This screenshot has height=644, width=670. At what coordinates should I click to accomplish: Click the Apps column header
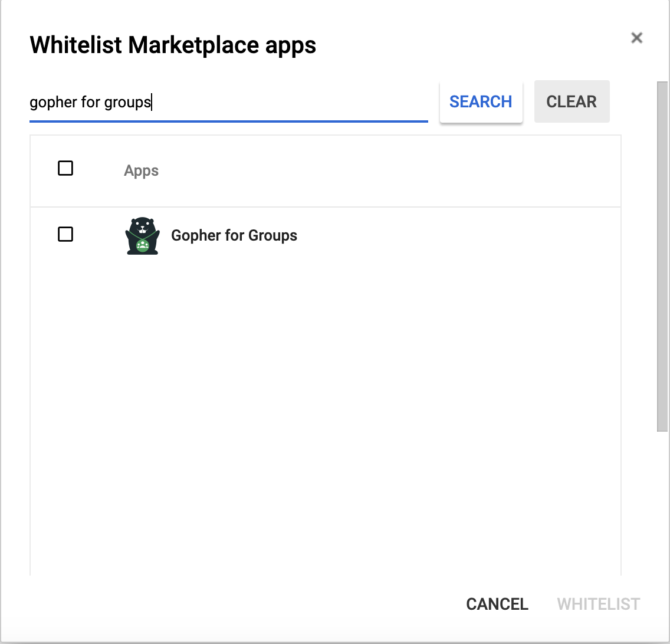point(141,171)
